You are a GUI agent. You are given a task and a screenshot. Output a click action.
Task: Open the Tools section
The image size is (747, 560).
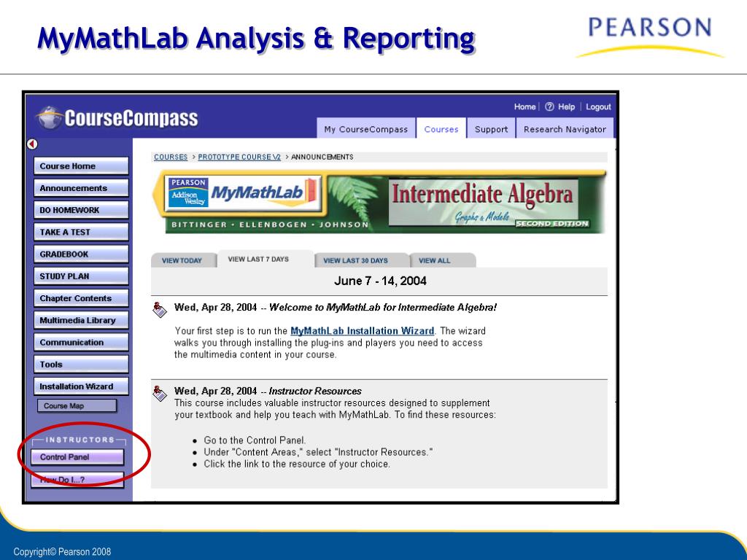(81, 365)
